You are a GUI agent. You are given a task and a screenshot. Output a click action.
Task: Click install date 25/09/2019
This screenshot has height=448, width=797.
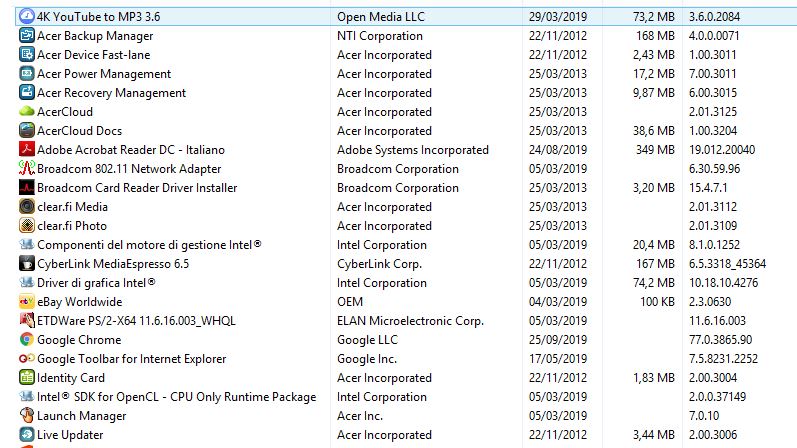[558, 339]
